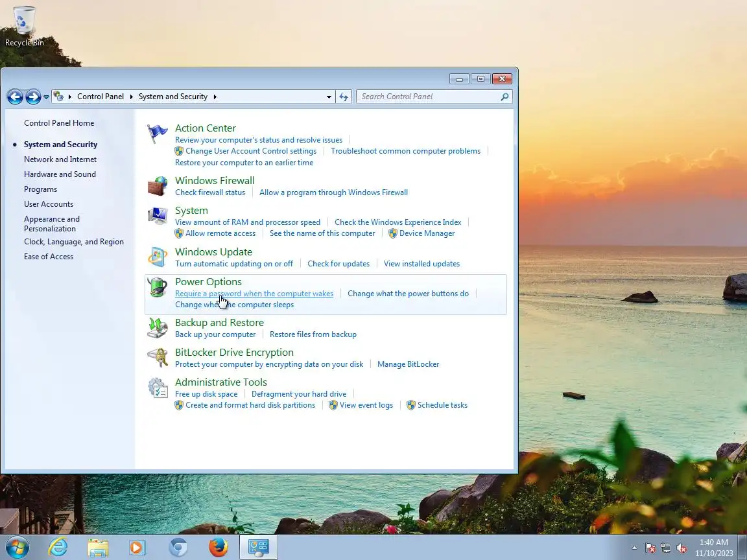This screenshot has width=747, height=560.
Task: Go back with the Back arrow button
Action: (15, 97)
